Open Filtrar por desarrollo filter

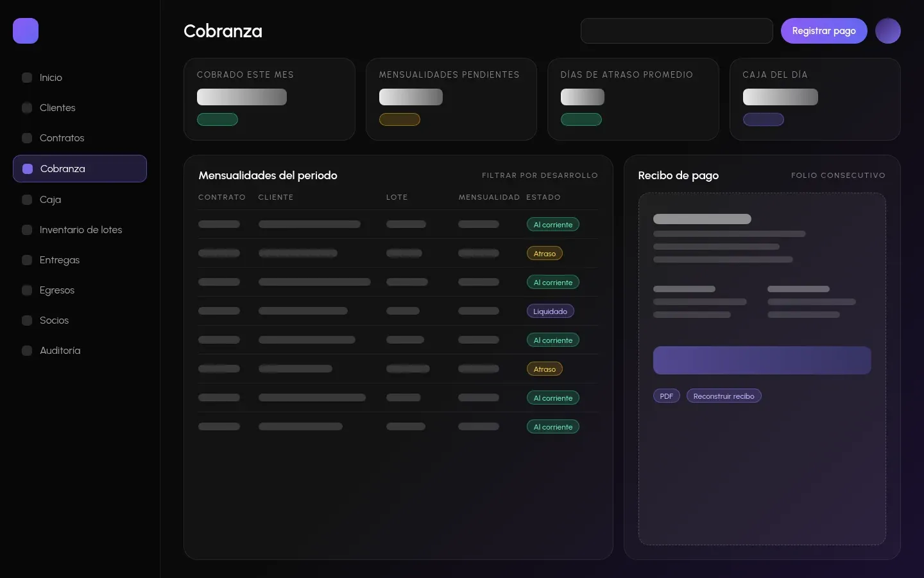[540, 175]
